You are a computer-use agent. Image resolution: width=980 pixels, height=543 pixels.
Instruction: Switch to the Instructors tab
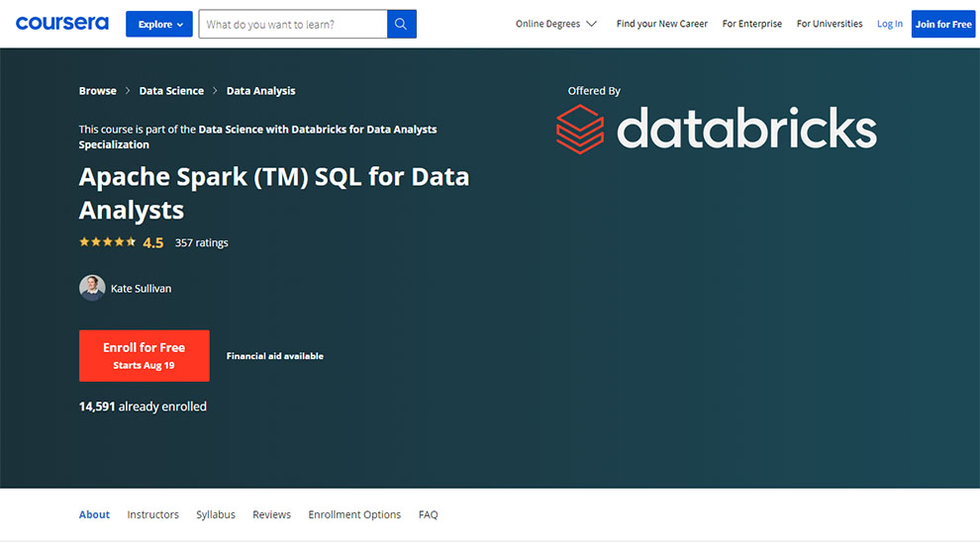(153, 514)
